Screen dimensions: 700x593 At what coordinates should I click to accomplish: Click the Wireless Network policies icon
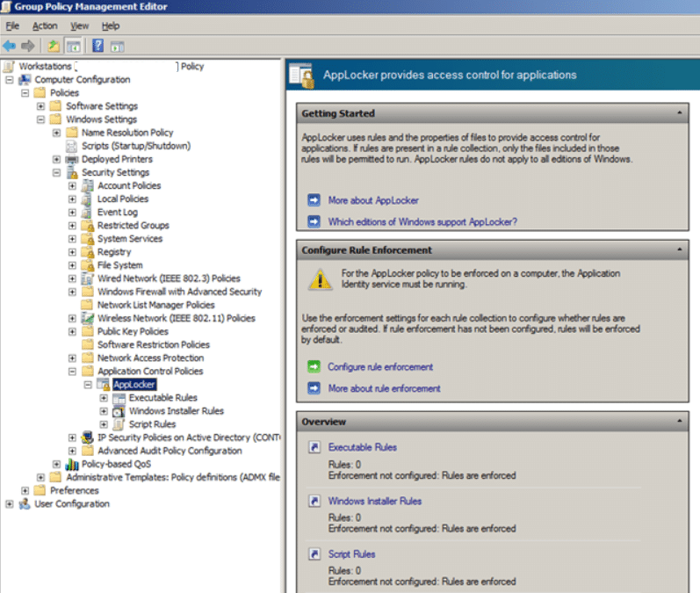[x=88, y=318]
